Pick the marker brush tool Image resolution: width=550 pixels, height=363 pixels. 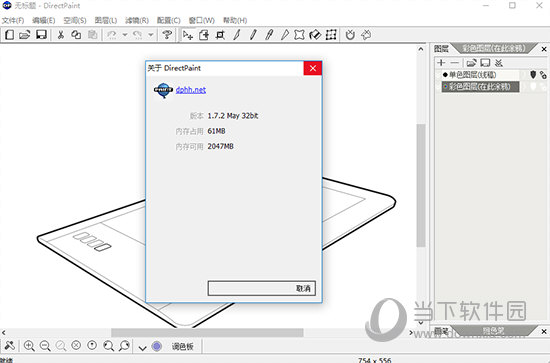269,35
